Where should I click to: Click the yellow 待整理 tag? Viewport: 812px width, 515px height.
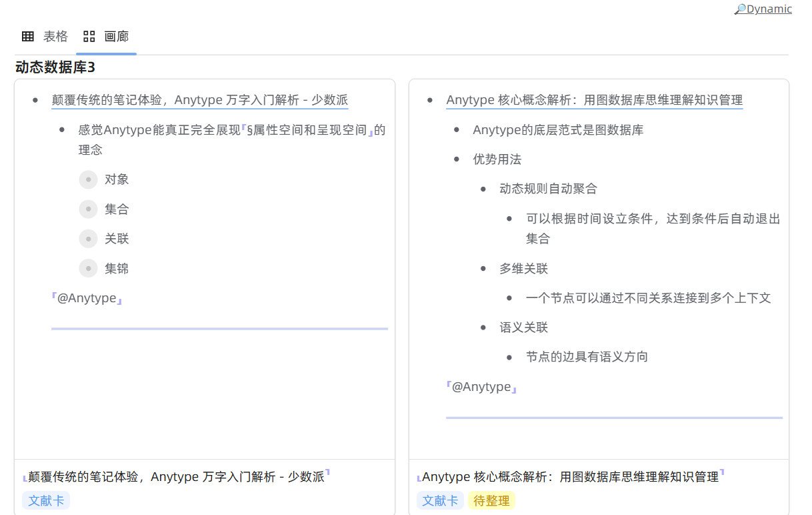click(491, 500)
